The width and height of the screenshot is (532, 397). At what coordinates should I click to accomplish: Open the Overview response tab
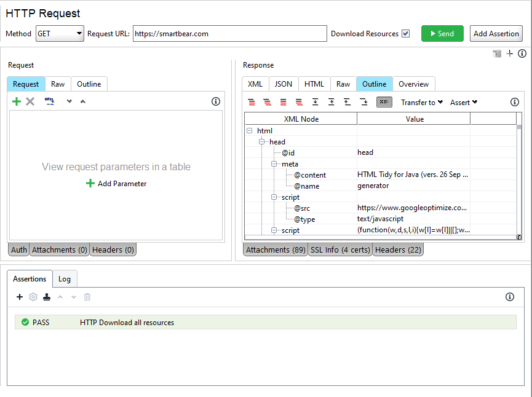[x=413, y=84]
